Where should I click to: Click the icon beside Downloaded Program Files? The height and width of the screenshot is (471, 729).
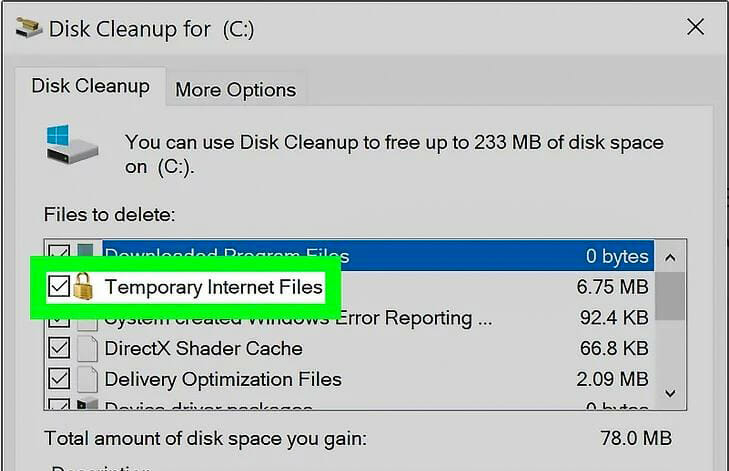[x=86, y=250]
